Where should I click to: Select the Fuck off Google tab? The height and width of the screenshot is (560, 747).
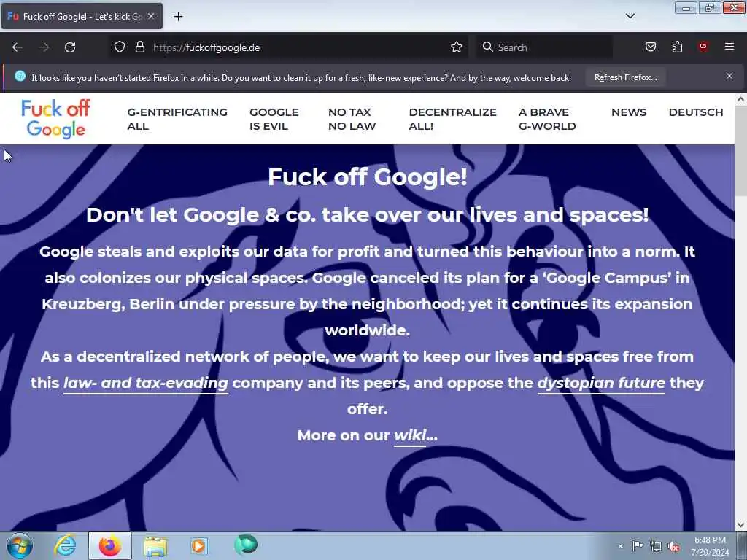coord(82,17)
